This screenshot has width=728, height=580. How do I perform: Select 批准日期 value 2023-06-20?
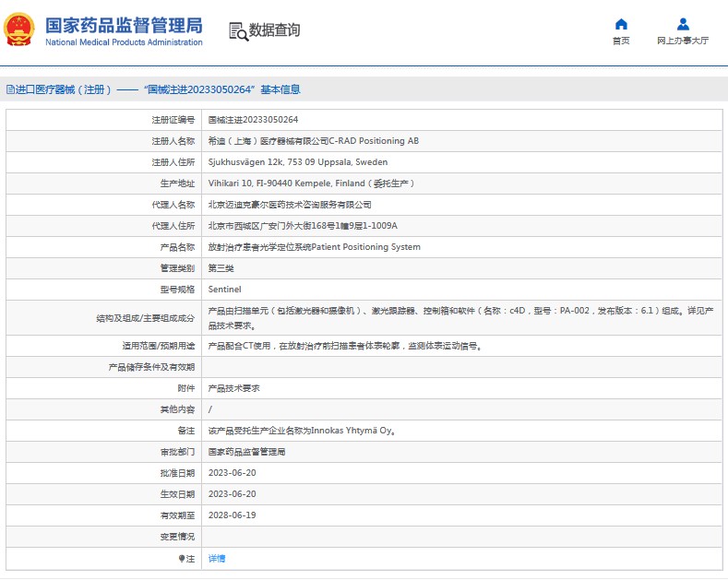233,473
